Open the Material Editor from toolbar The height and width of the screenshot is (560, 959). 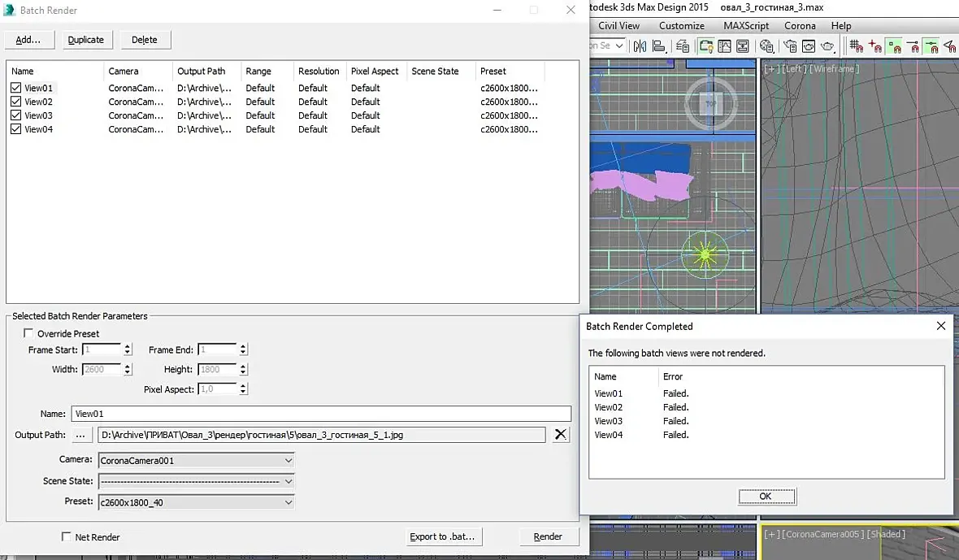click(x=766, y=46)
